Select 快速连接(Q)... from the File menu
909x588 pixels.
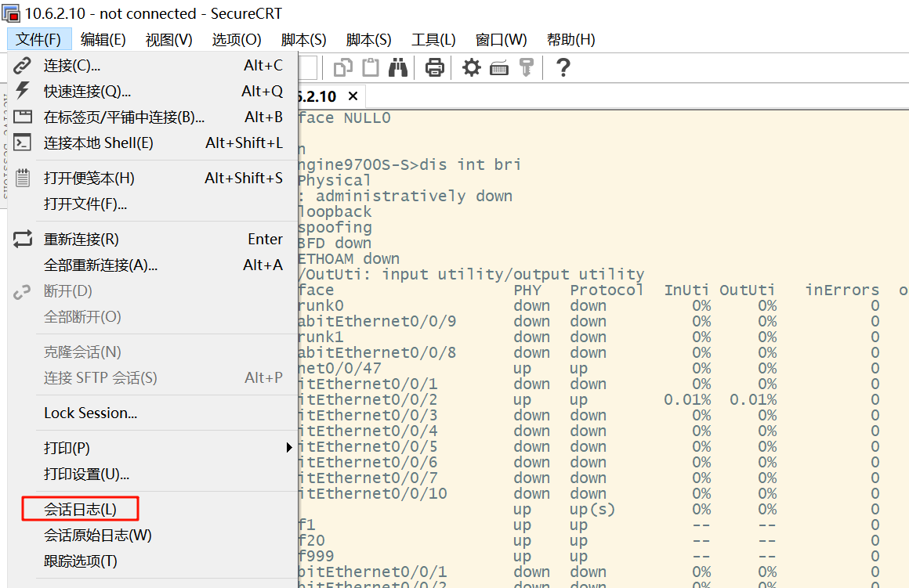click(87, 92)
